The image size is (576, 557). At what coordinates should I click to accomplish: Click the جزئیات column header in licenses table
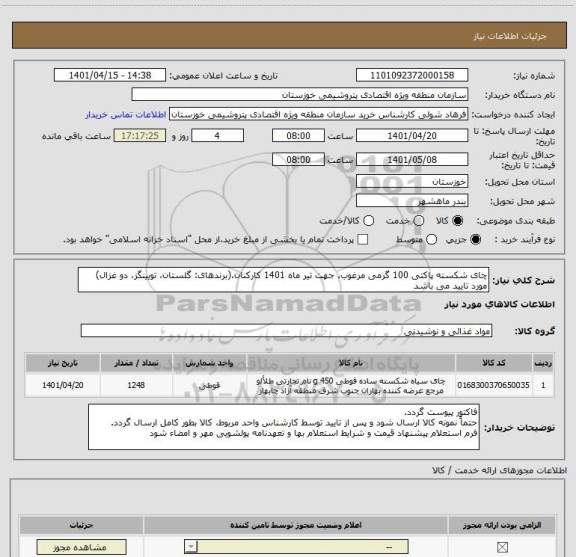[82, 525]
